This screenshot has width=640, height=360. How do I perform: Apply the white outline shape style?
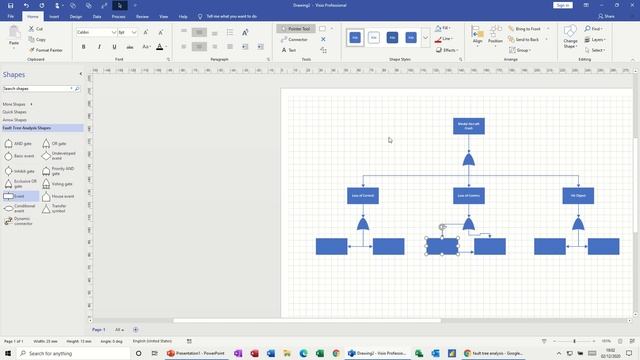(x=373, y=38)
